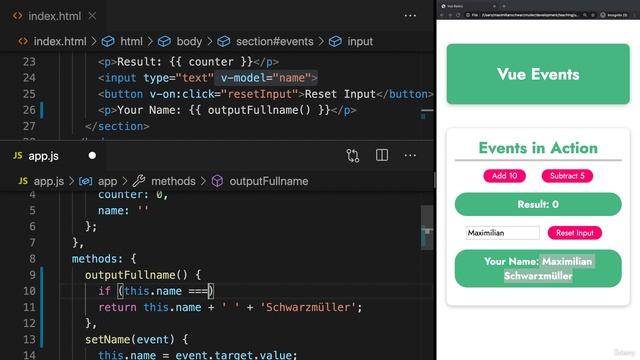Open a new browser tab
The height and width of the screenshot is (360, 640).
point(504,6)
